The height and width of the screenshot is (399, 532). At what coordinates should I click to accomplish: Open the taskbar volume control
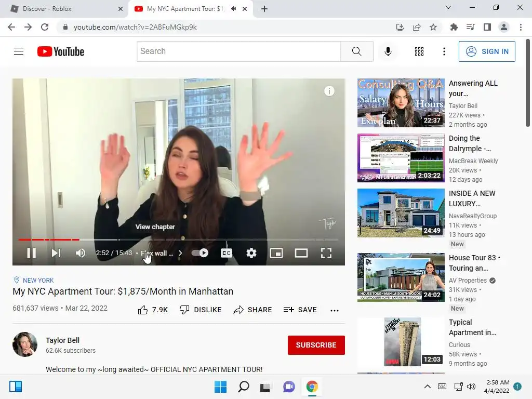click(471, 387)
